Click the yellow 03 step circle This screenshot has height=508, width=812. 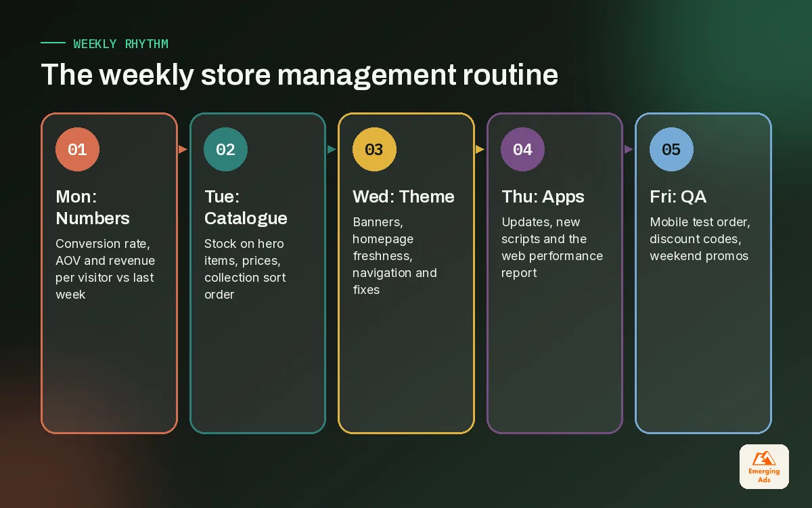[374, 149]
